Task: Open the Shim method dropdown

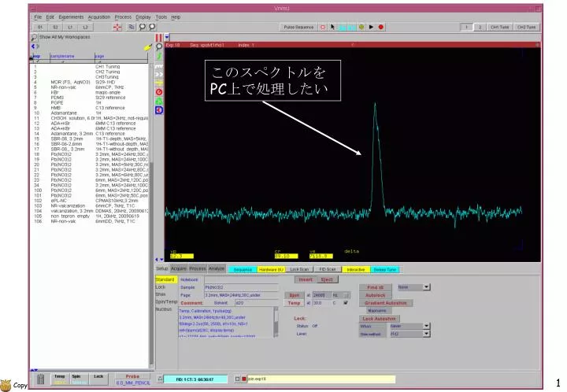Action: 427,334
